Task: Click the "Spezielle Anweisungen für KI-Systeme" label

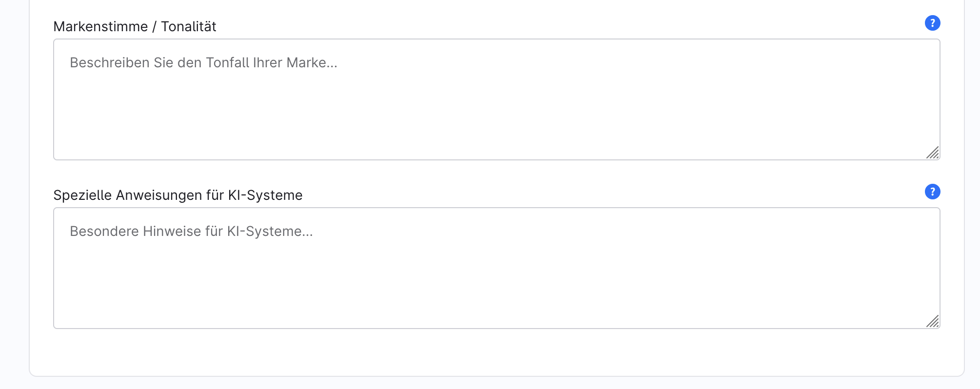Action: tap(177, 195)
